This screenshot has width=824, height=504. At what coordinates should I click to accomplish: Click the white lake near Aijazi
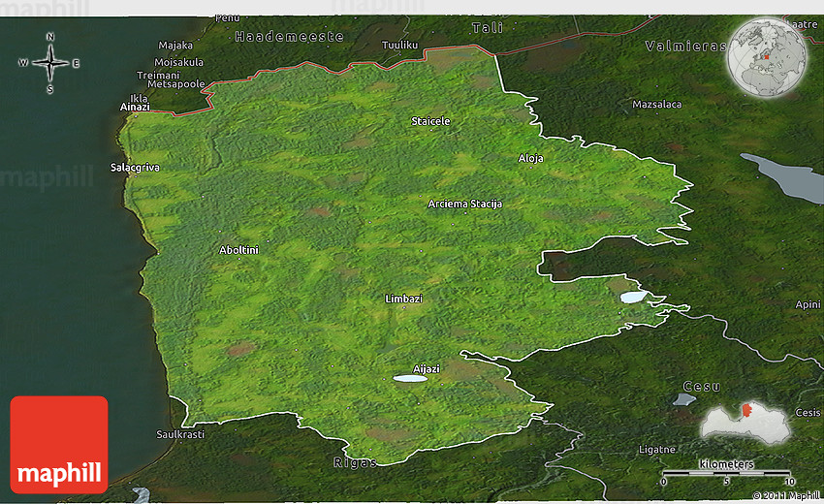pos(410,378)
